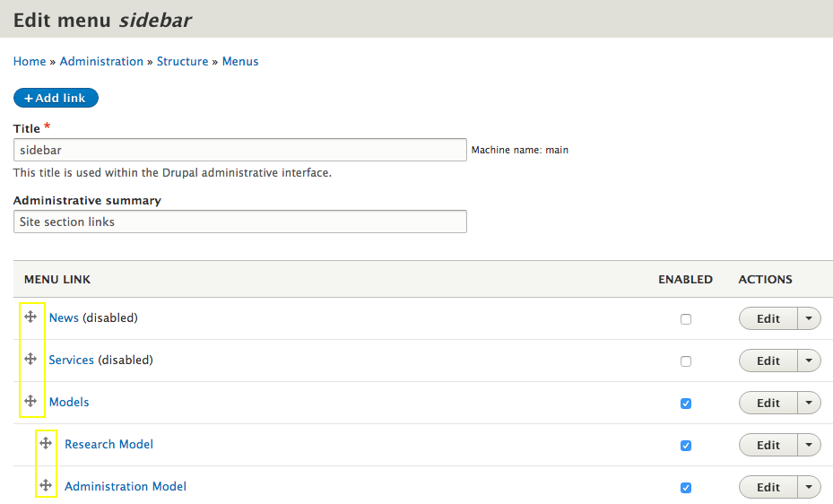This screenshot has height=504, width=833.
Task: Go to Home breadcrumb link
Action: (x=30, y=62)
